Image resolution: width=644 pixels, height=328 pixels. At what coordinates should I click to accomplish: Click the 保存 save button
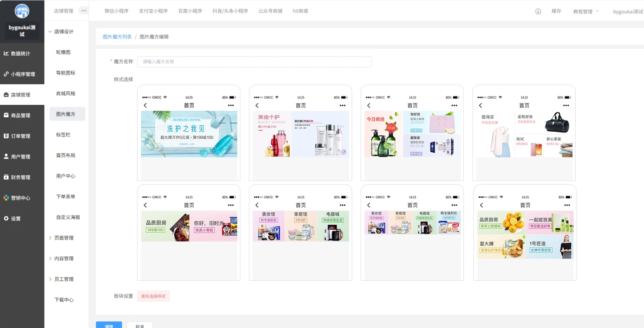click(x=109, y=326)
